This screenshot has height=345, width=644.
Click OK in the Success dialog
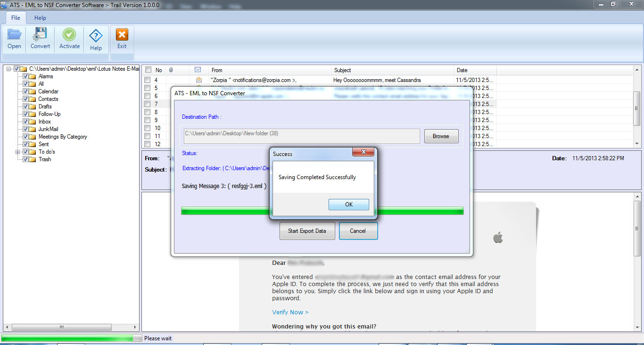pyautogui.click(x=349, y=204)
